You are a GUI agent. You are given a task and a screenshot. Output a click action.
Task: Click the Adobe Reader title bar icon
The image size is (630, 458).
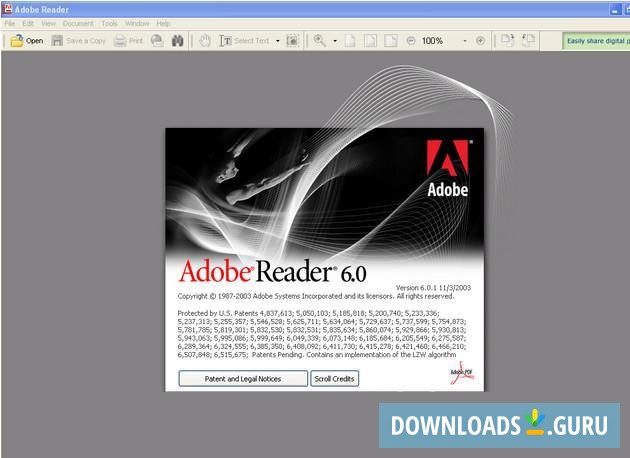[x=7, y=8]
